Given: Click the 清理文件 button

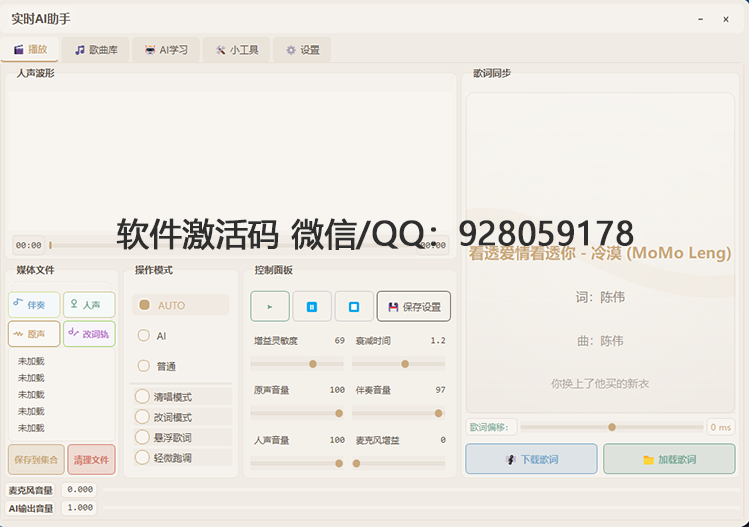Looking at the screenshot, I should 91,459.
